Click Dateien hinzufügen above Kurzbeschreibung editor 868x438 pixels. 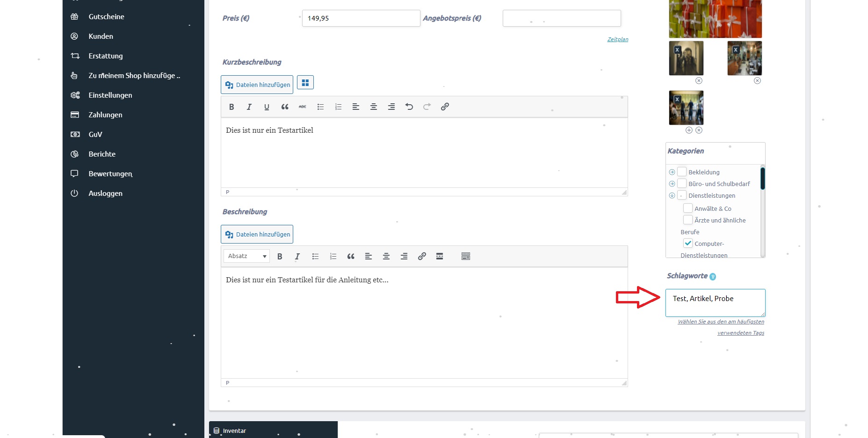[x=257, y=85]
